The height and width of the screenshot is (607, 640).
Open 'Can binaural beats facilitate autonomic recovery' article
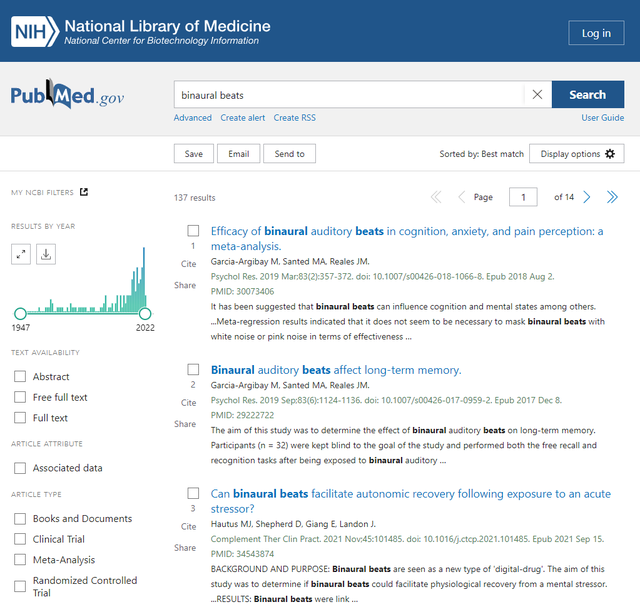click(411, 501)
